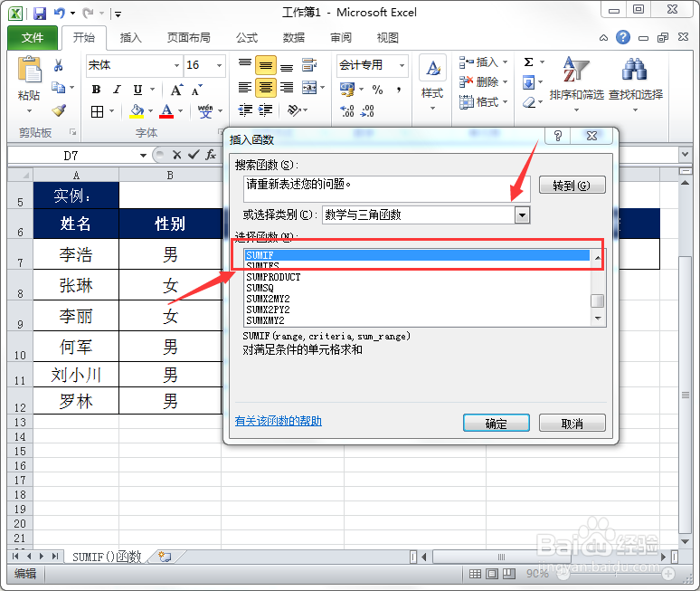This screenshot has height=591, width=700.
Task: Decrease decimal places
Action: coord(367,110)
